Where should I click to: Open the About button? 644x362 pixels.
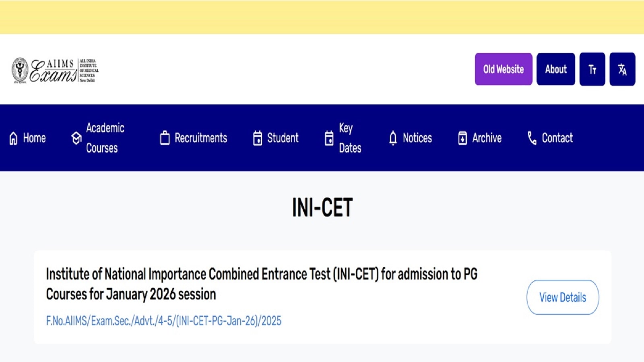555,69
